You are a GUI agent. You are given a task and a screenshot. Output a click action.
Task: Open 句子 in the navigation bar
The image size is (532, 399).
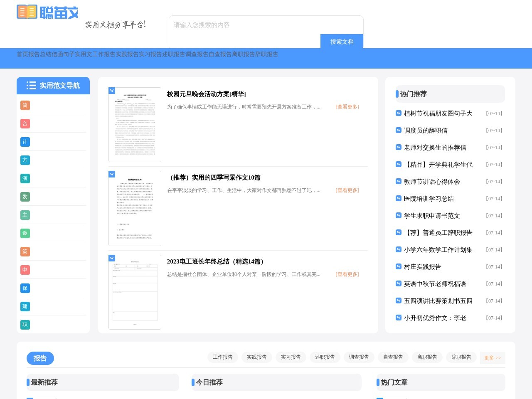(69, 54)
